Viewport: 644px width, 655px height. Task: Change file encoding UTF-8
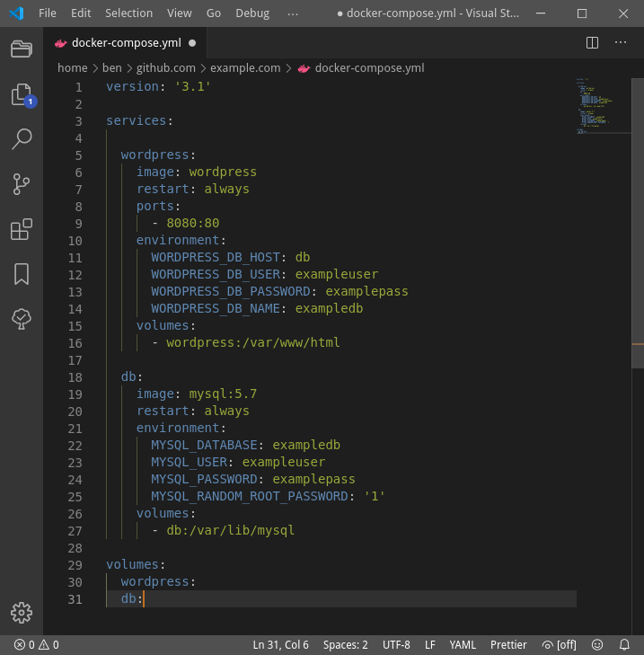pos(396,645)
